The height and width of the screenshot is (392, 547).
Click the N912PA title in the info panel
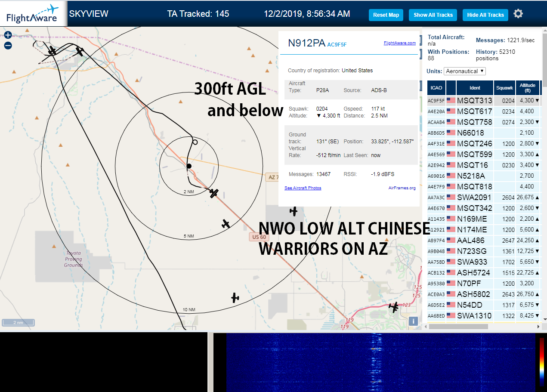pos(306,43)
